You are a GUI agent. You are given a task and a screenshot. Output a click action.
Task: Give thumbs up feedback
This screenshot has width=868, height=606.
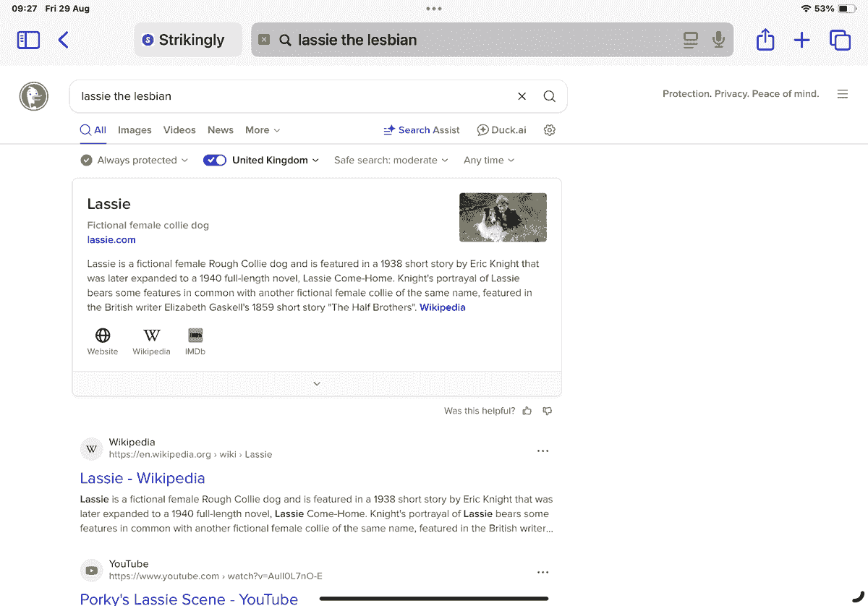(x=527, y=411)
